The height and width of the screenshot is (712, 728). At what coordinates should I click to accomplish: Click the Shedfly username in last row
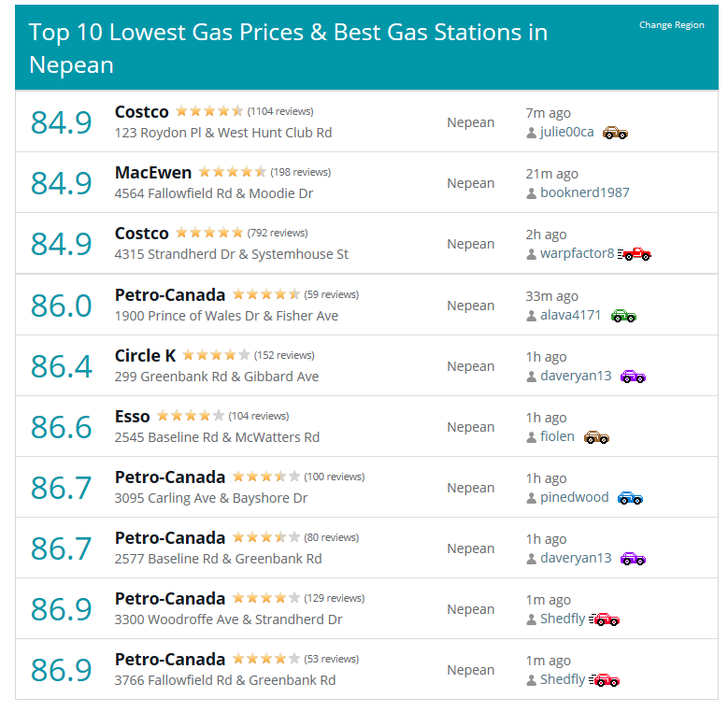pyautogui.click(x=563, y=679)
